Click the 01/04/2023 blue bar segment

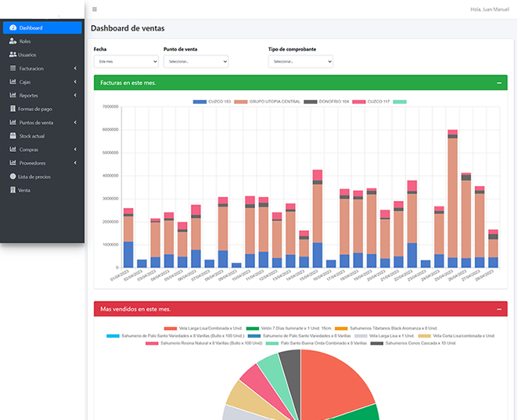pos(128,254)
